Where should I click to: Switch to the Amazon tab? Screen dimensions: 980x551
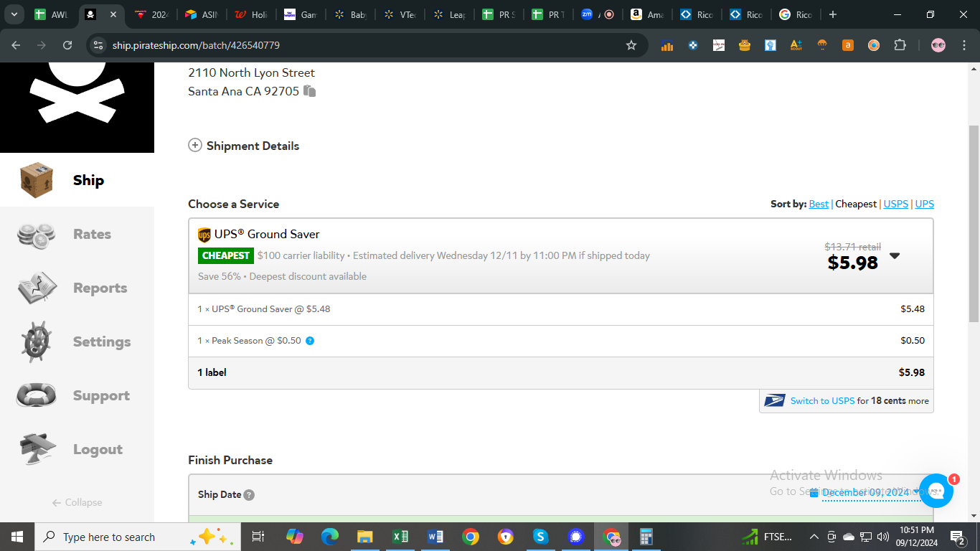tap(648, 14)
